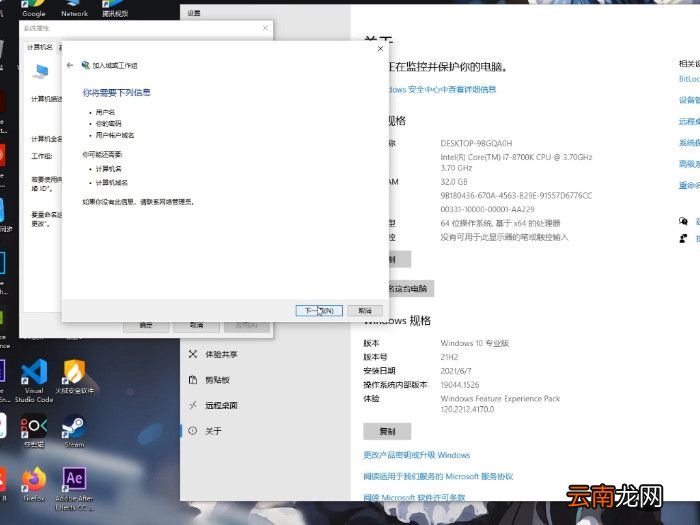
Task: Select the Computer Name tab in System Properties
Action: (x=40, y=47)
